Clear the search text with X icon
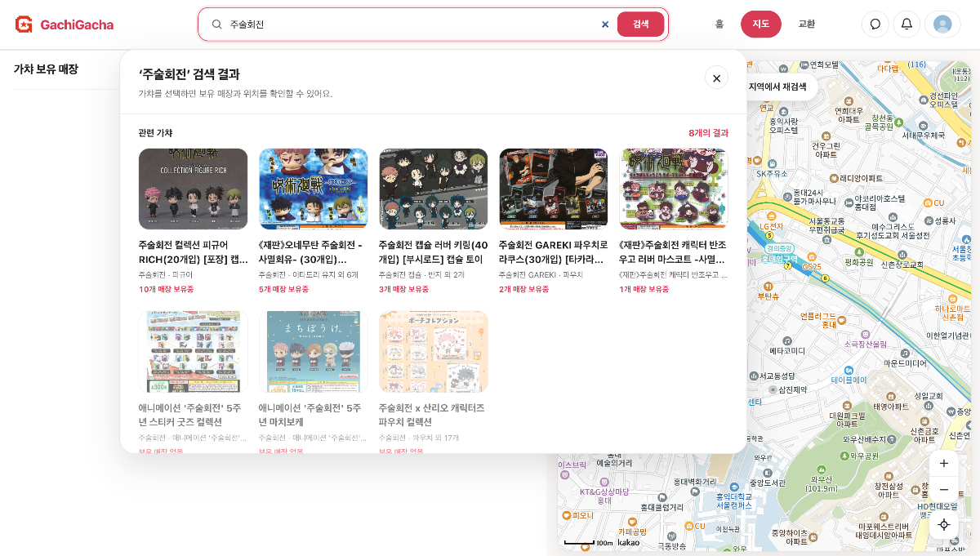This screenshot has width=980, height=556. 605,24
